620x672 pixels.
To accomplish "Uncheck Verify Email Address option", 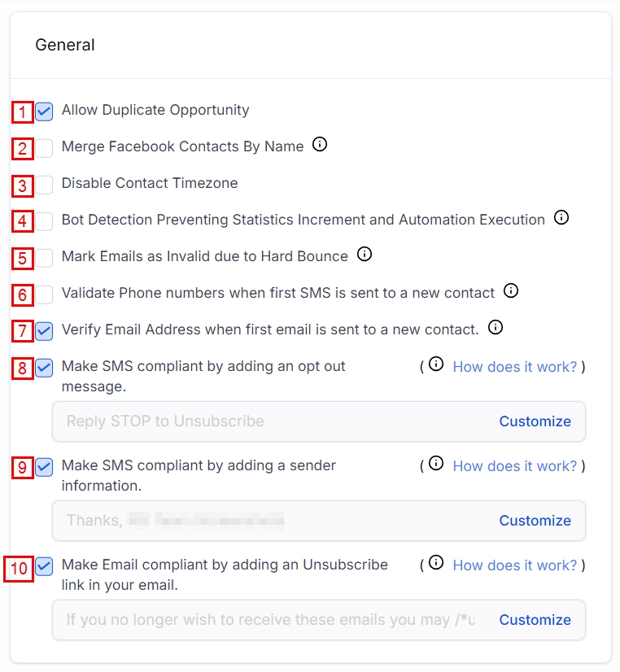I will [45, 331].
